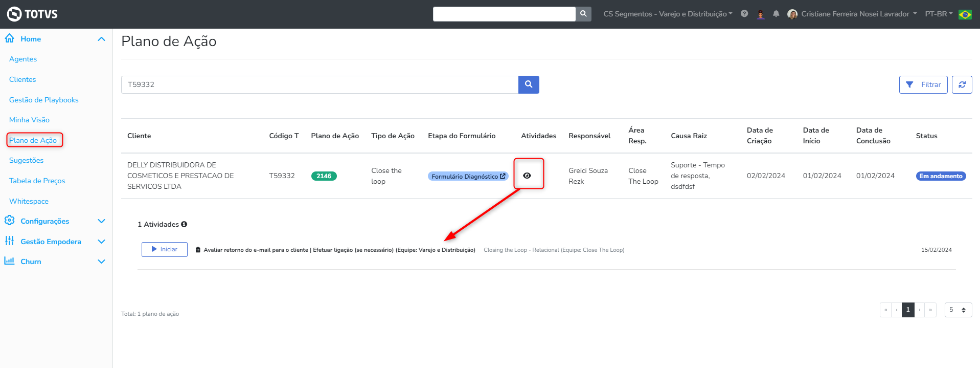This screenshot has width=980, height=368.
Task: Click the top bar search magnifier button
Action: [583, 14]
